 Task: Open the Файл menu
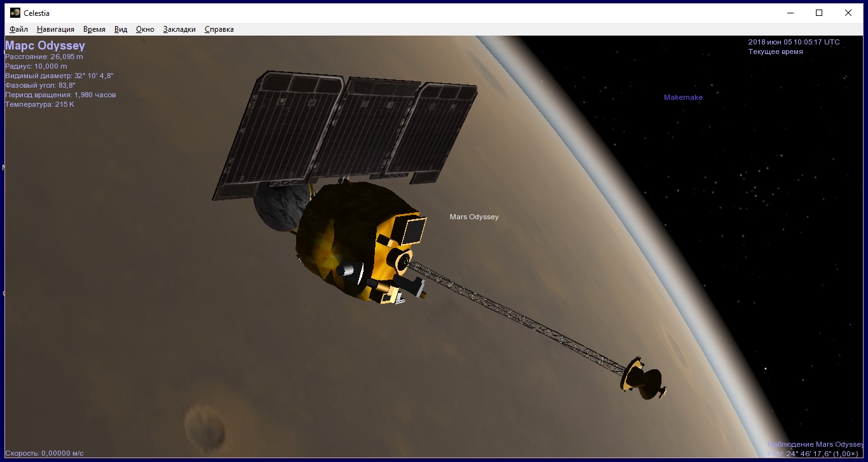coord(19,29)
